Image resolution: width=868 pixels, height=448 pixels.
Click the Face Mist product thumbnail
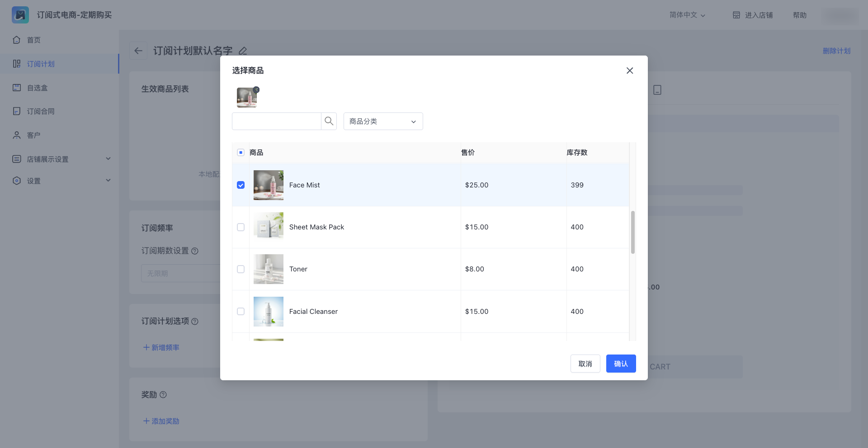click(x=269, y=185)
